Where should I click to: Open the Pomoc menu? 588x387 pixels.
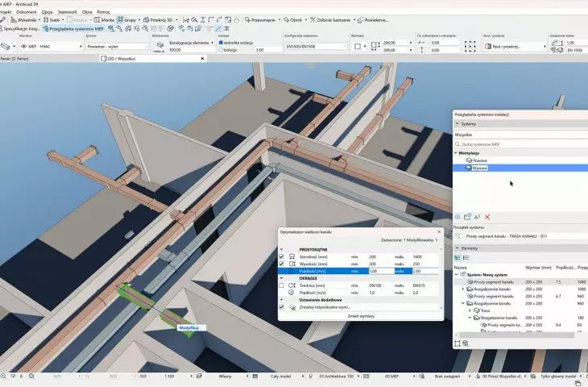pyautogui.click(x=103, y=12)
